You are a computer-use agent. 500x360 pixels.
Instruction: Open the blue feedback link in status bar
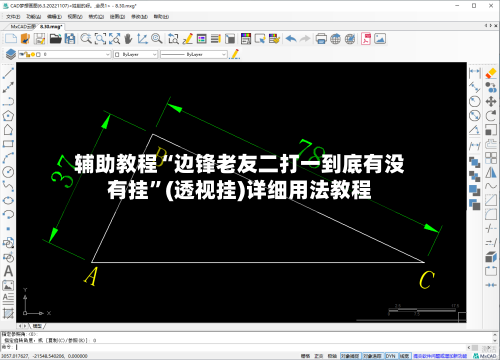tap(440, 356)
